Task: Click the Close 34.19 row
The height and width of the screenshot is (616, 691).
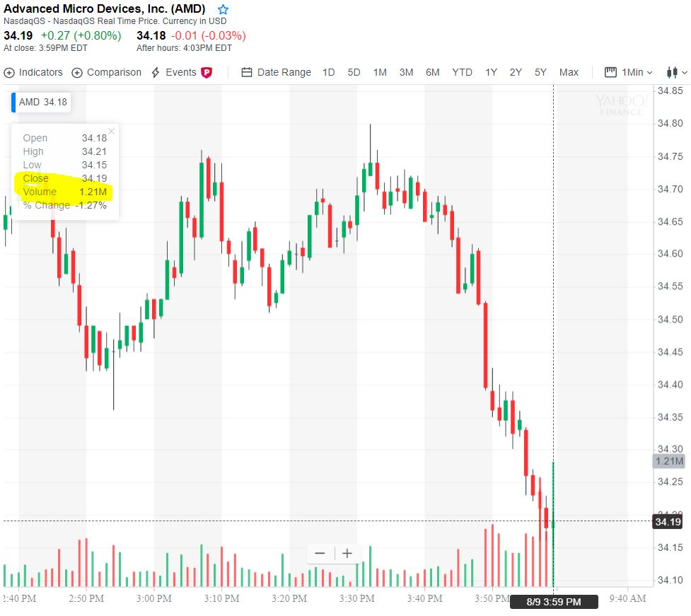Action: [65, 178]
